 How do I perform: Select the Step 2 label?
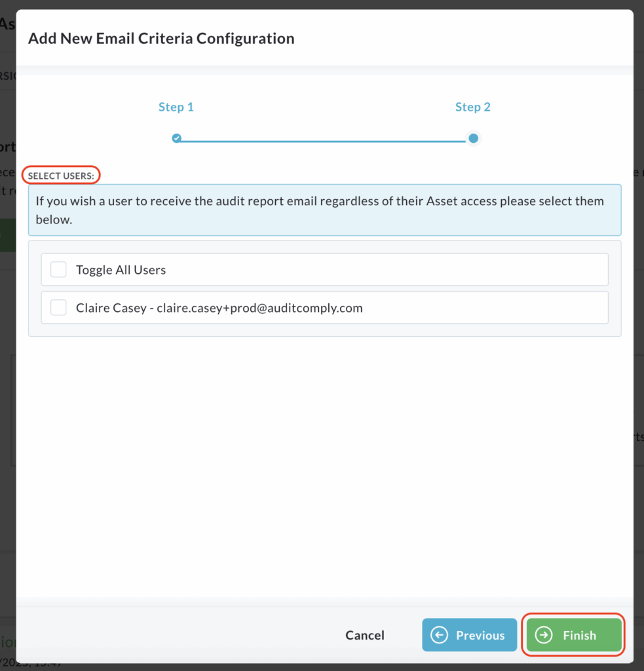(x=473, y=107)
